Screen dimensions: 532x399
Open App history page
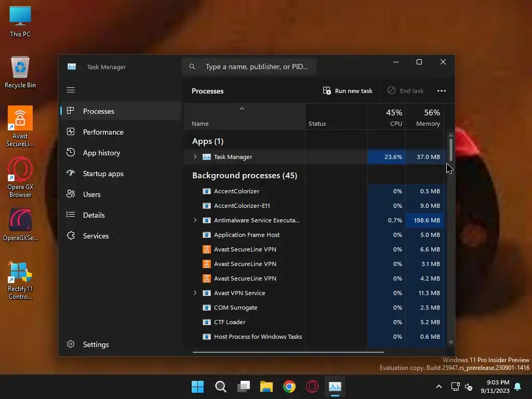(121, 153)
